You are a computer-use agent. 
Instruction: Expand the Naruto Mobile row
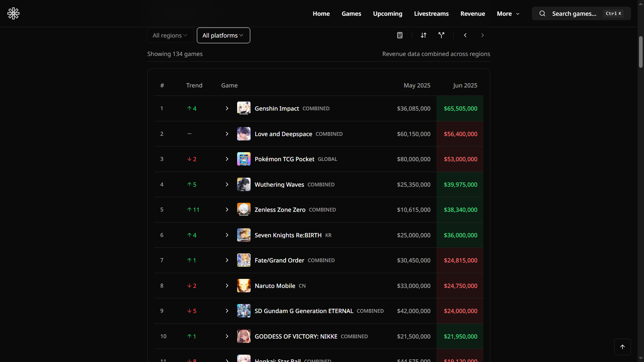(x=227, y=286)
